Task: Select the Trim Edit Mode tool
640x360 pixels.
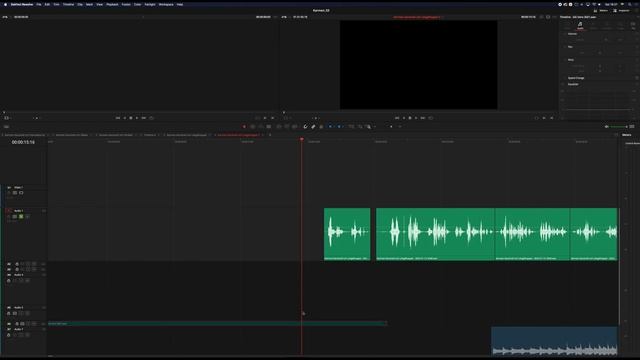Action: point(253,127)
